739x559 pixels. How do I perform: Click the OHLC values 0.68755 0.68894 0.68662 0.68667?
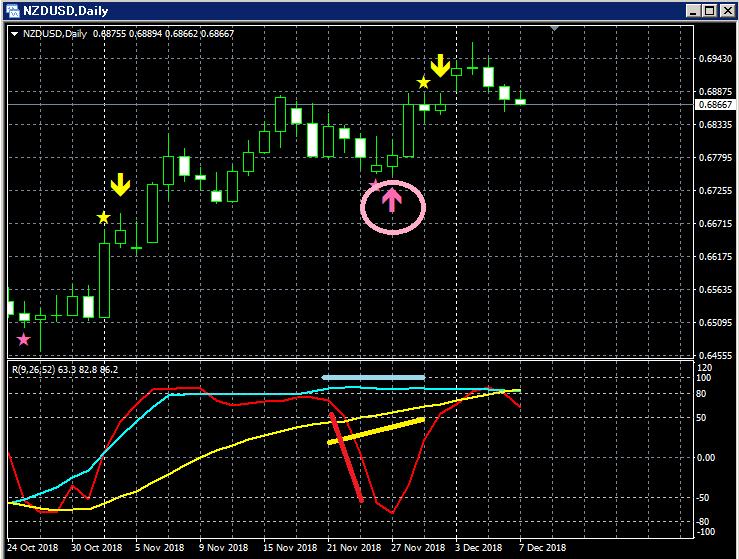tap(163, 34)
